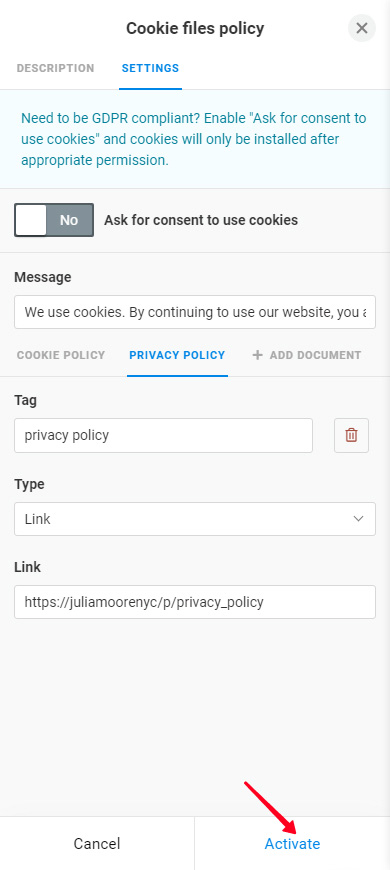This screenshot has width=390, height=870.
Task: Select the Privacy Policy document tab
Action: click(177, 355)
